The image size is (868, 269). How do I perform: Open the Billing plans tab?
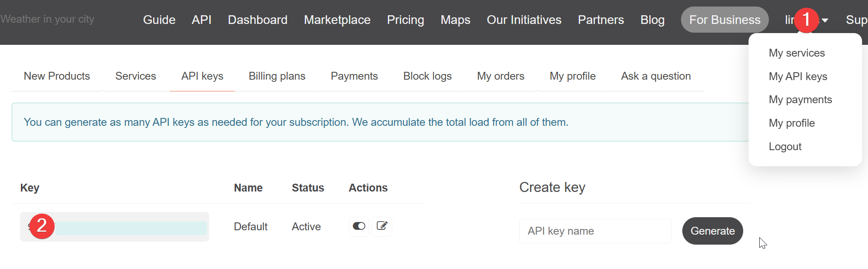pyautogui.click(x=277, y=76)
